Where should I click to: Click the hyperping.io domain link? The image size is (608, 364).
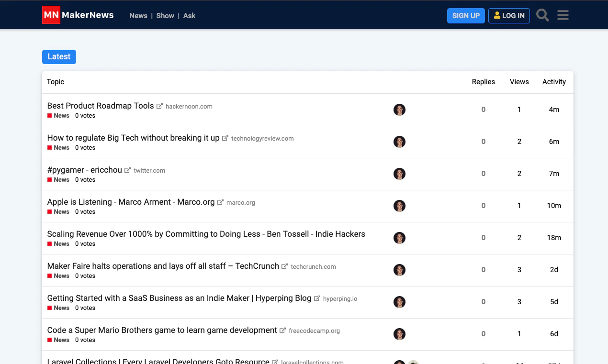coord(340,299)
